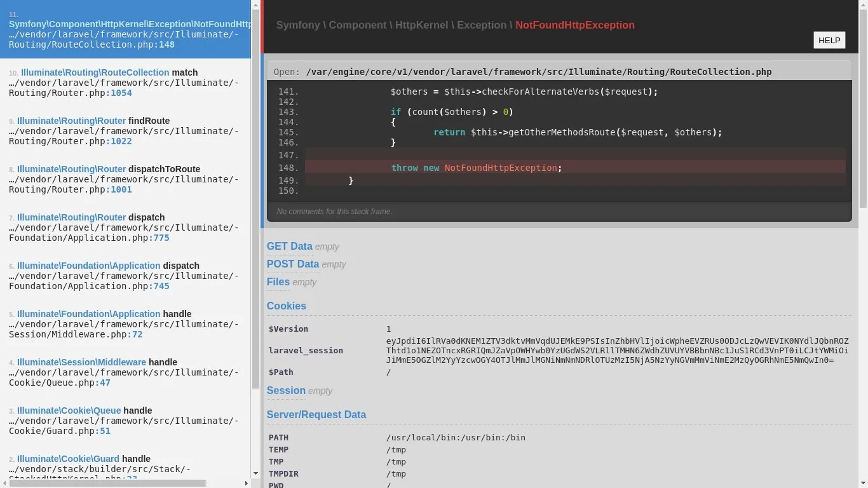Click the TMPDIR server variable key

coord(283,474)
